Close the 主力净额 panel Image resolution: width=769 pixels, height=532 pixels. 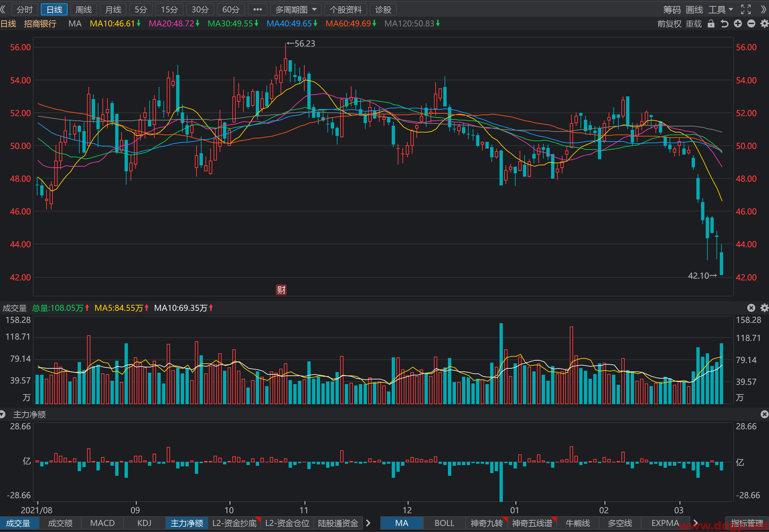(x=764, y=414)
